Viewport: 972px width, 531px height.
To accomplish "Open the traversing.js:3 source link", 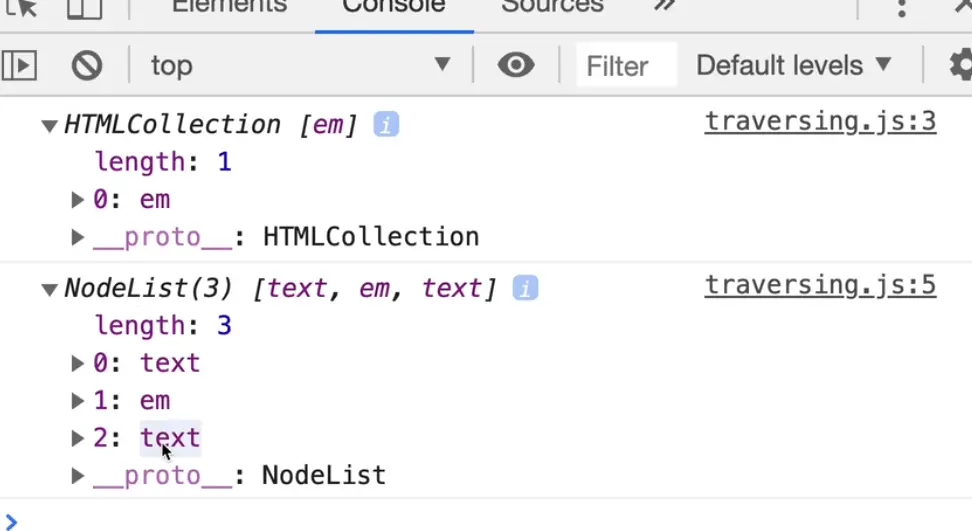I will (820, 122).
